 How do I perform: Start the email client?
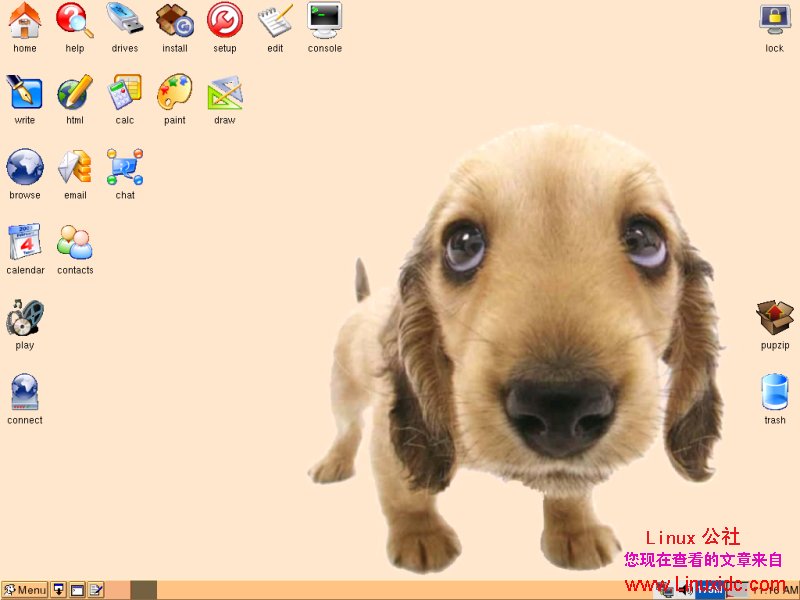click(74, 168)
